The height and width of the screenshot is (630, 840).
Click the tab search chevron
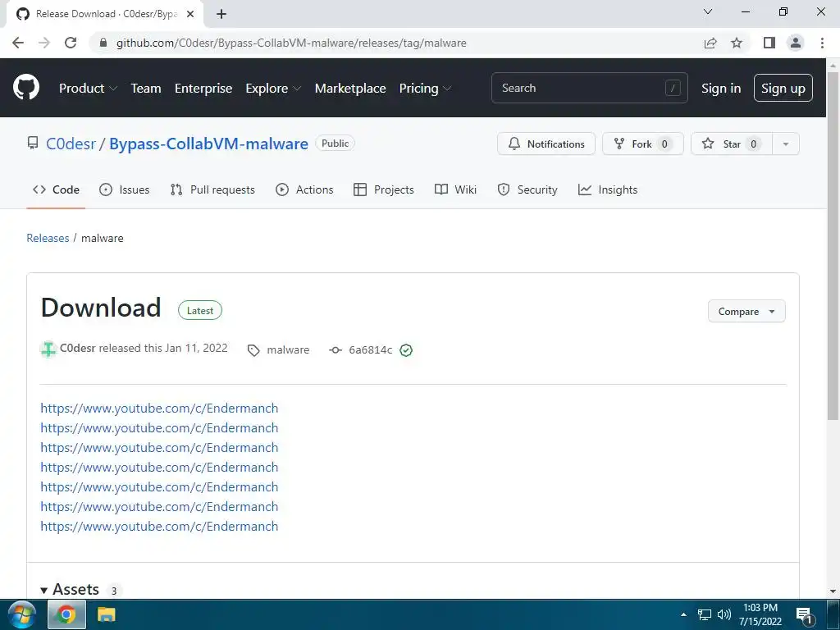tap(708, 11)
